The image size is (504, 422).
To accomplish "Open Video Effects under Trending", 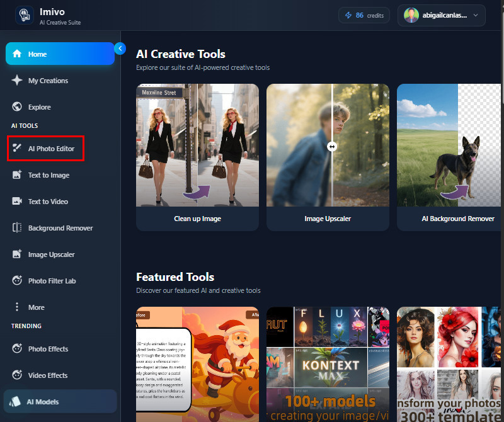I will pyautogui.click(x=60, y=375).
